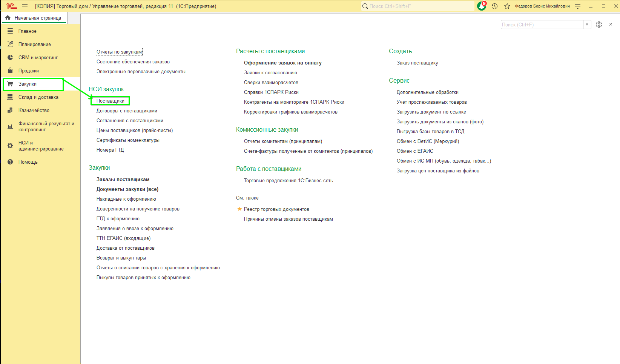This screenshot has height=364, width=620.
Task: Open the service settings menu icon in title bar
Action: tap(578, 6)
